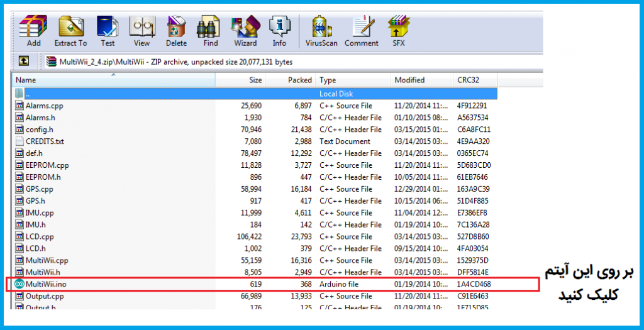Click the Arduino icon beside MultiWii.ino

click(x=19, y=283)
